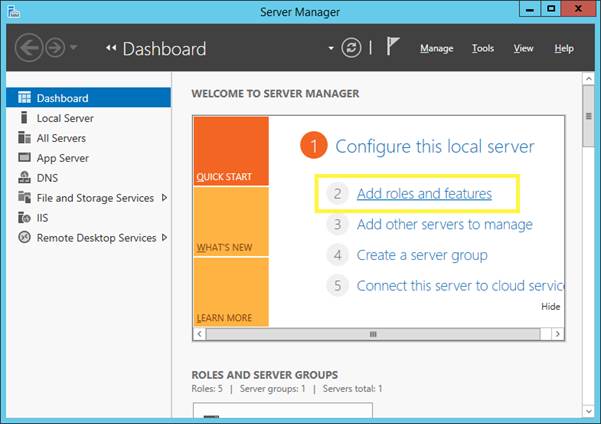
Task: Click the File and Storage Services icon
Action: pos(24,197)
